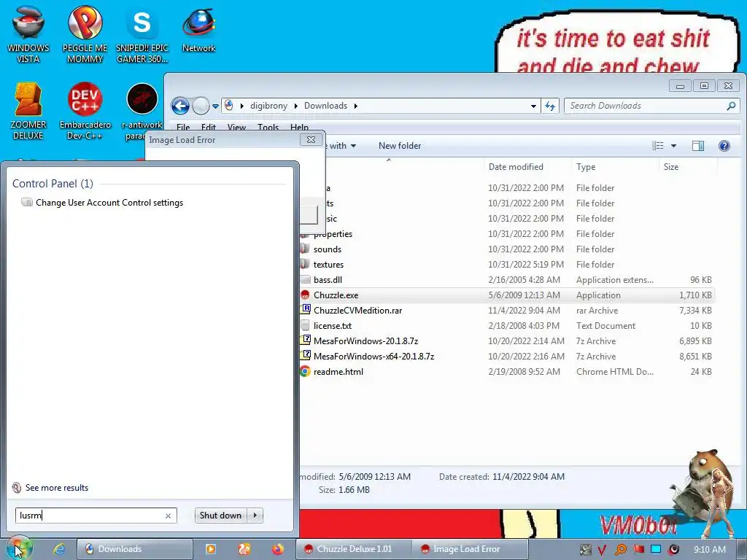Expand the view options dropdown arrow
747x560 pixels.
coord(673,146)
